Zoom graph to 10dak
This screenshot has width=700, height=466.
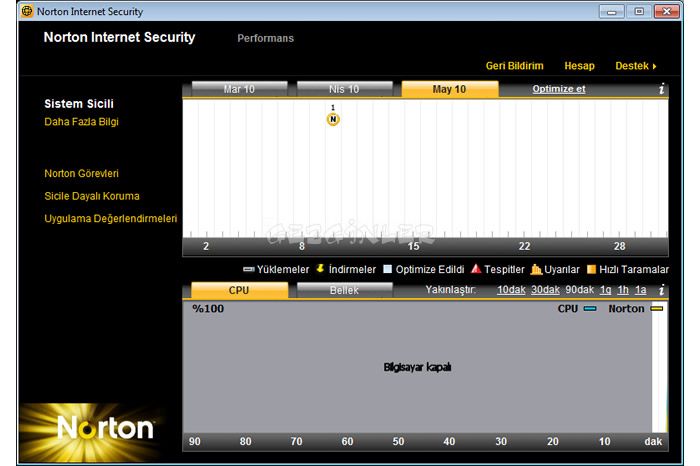click(511, 290)
